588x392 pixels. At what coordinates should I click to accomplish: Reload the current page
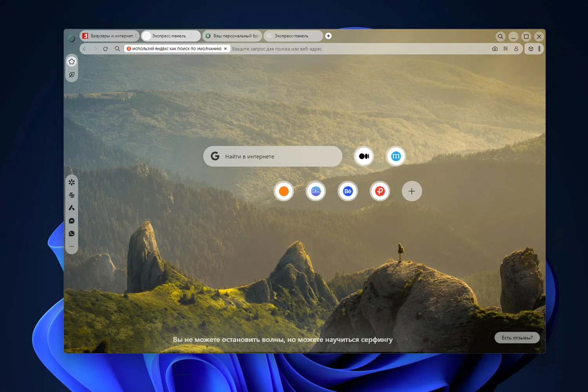pos(105,49)
